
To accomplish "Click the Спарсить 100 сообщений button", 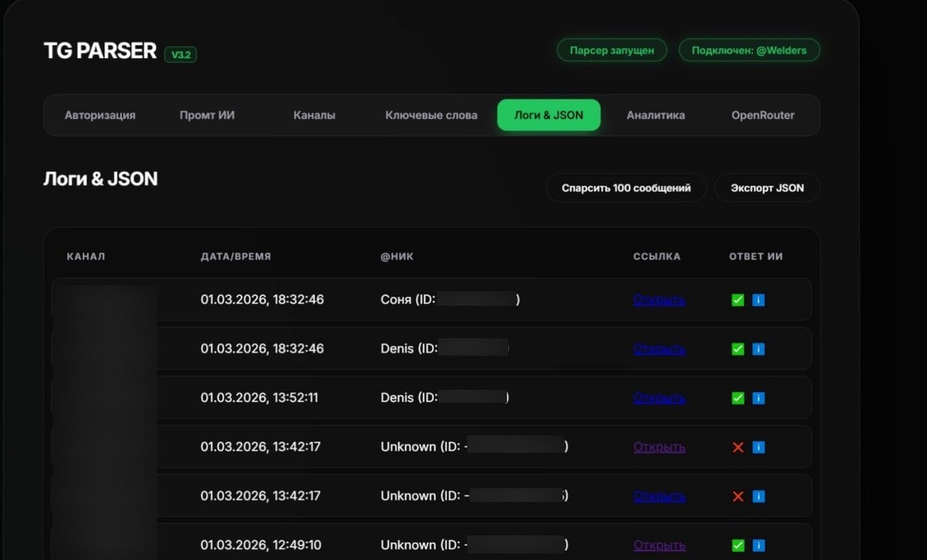I will [x=626, y=188].
